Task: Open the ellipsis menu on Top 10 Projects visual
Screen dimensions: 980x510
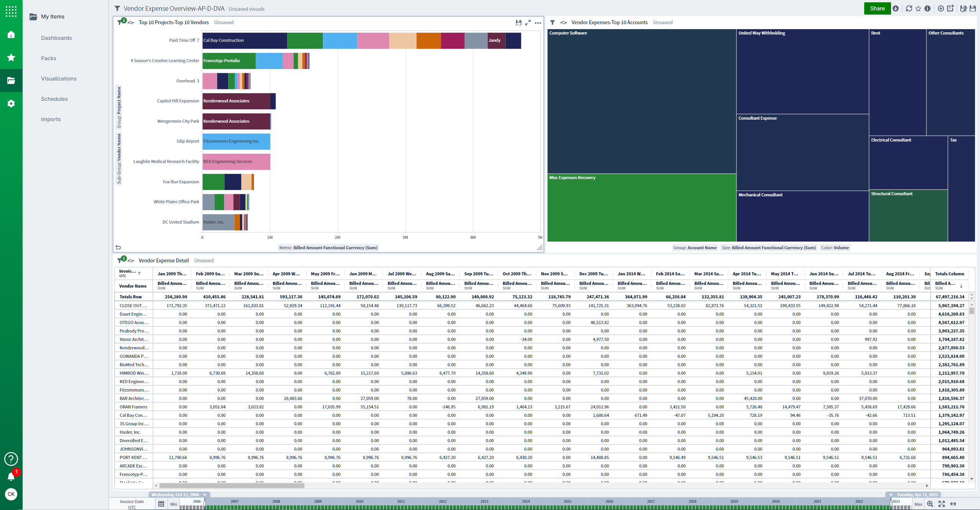Action: (x=538, y=23)
